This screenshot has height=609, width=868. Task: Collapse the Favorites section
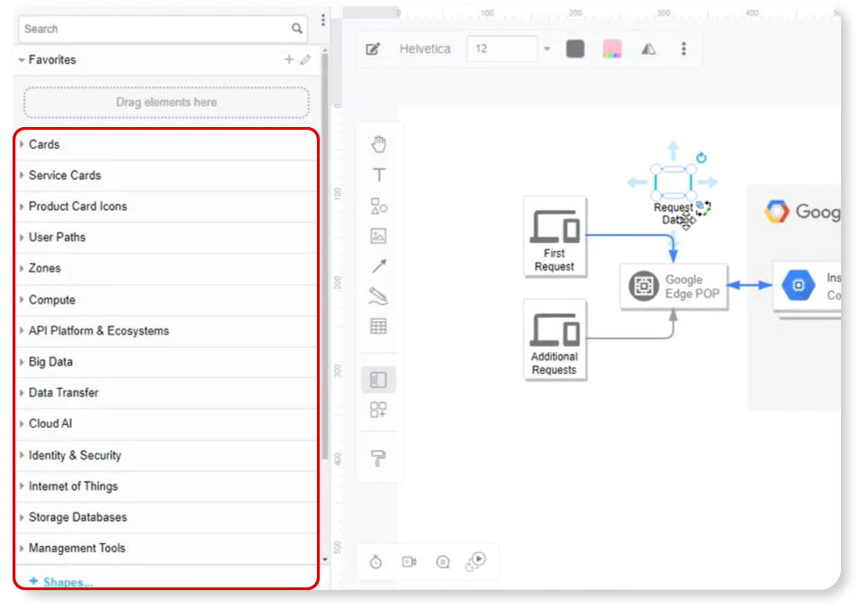(21, 59)
